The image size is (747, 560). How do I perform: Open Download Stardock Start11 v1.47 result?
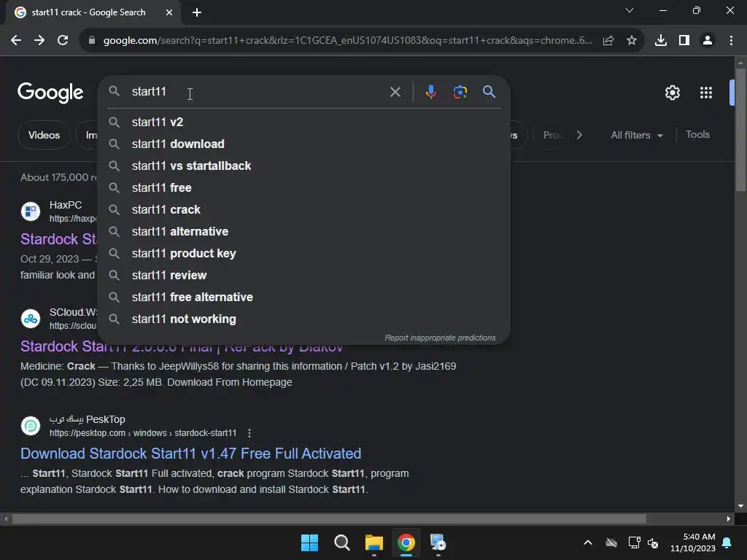coord(190,454)
